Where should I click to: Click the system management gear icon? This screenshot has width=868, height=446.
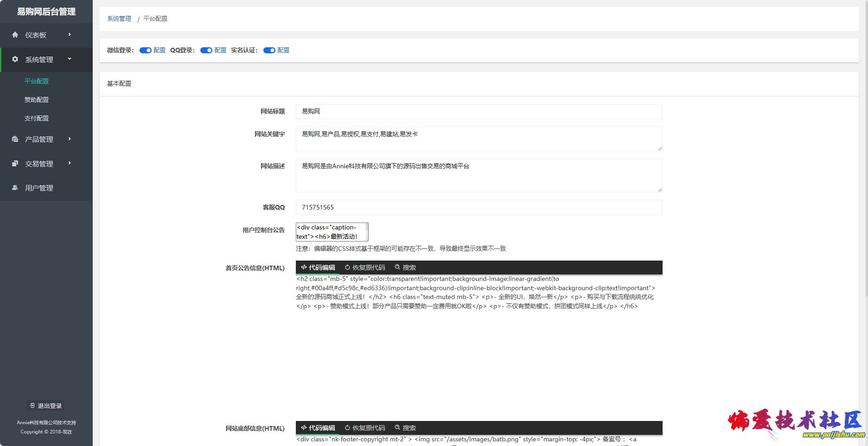[x=15, y=59]
